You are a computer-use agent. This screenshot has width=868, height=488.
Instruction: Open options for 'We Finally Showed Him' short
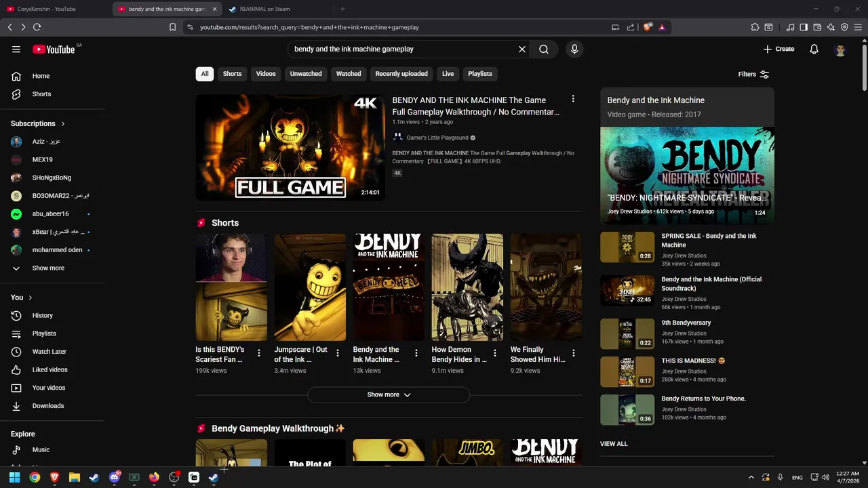click(x=574, y=353)
